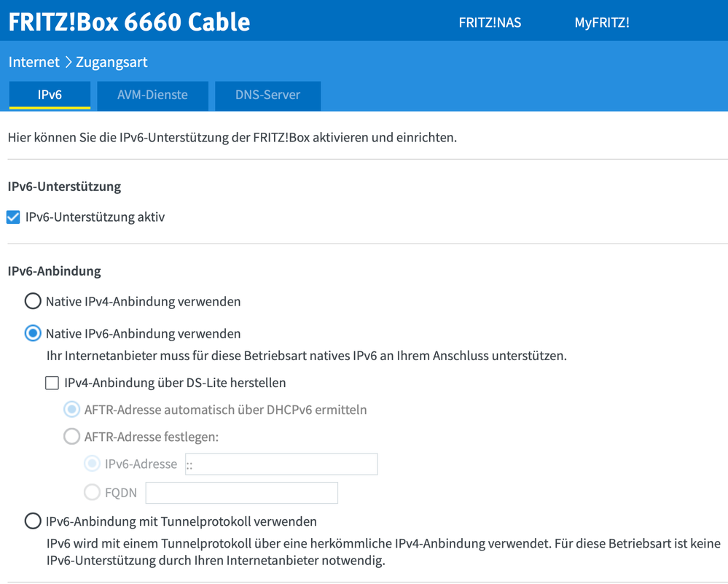Click the IPv6-Adresse input field
Image resolution: width=728 pixels, height=584 pixels.
coord(281,464)
